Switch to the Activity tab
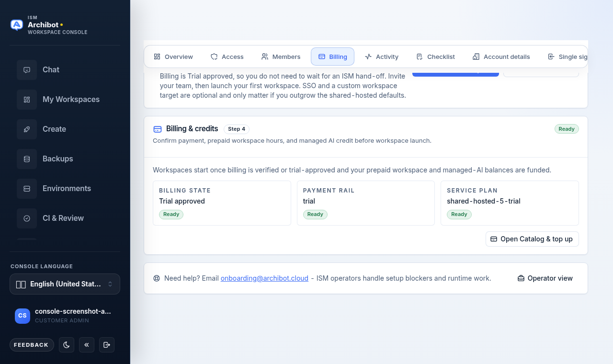This screenshot has width=613, height=364. point(381,57)
